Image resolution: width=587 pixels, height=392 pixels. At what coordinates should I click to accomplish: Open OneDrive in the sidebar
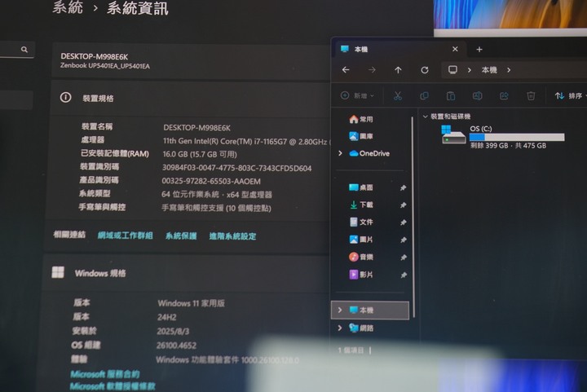pos(369,153)
